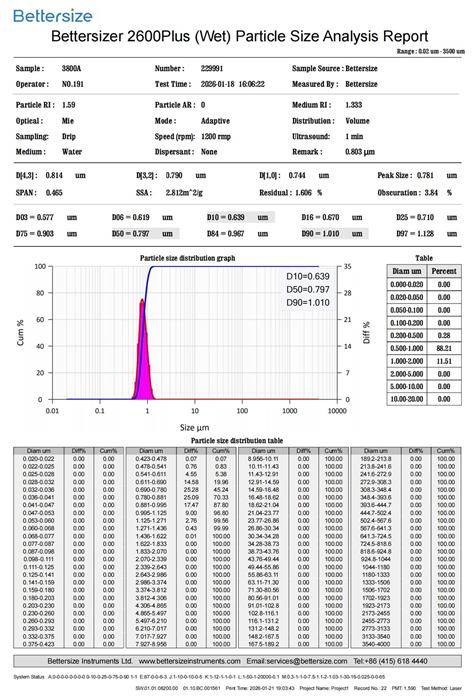The height and width of the screenshot is (700, 473).
Task: Select Peak Size value 0.781
Action: pos(425,175)
